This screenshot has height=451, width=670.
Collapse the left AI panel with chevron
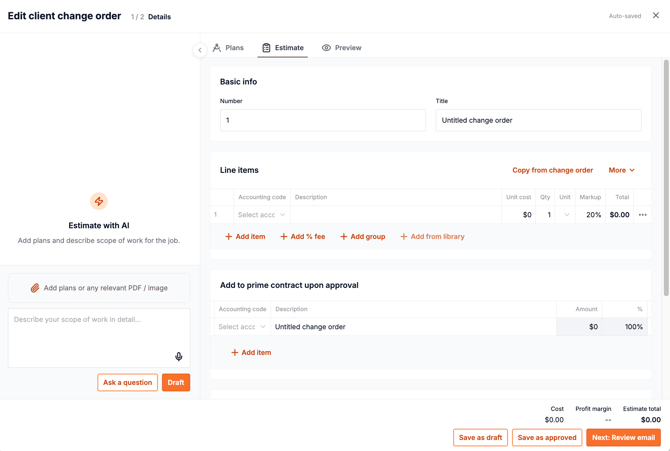(200, 50)
